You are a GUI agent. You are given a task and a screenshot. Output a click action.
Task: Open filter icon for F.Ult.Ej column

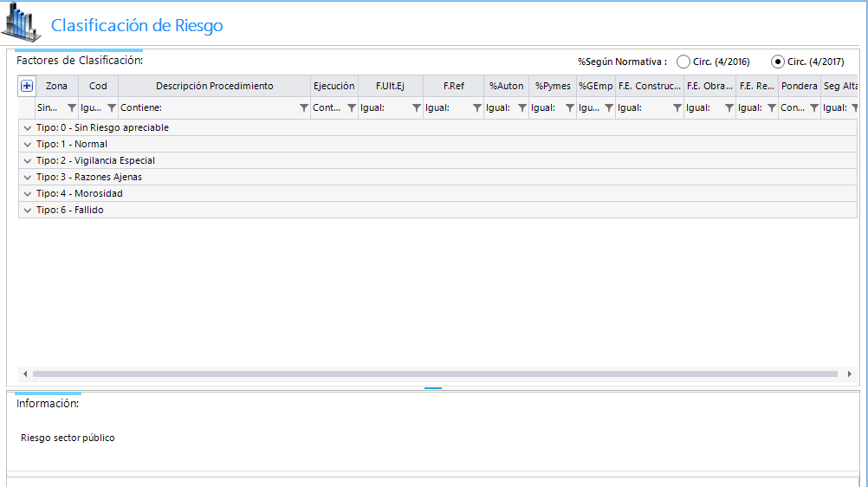[417, 108]
